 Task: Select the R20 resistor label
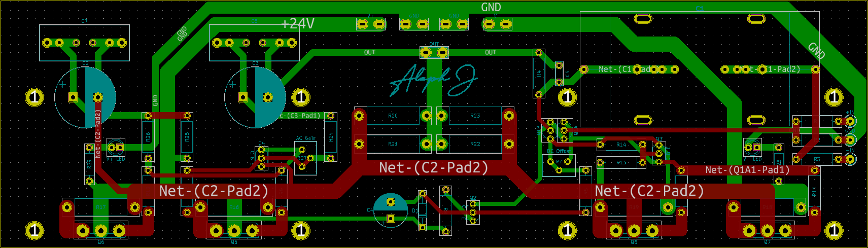click(x=393, y=116)
